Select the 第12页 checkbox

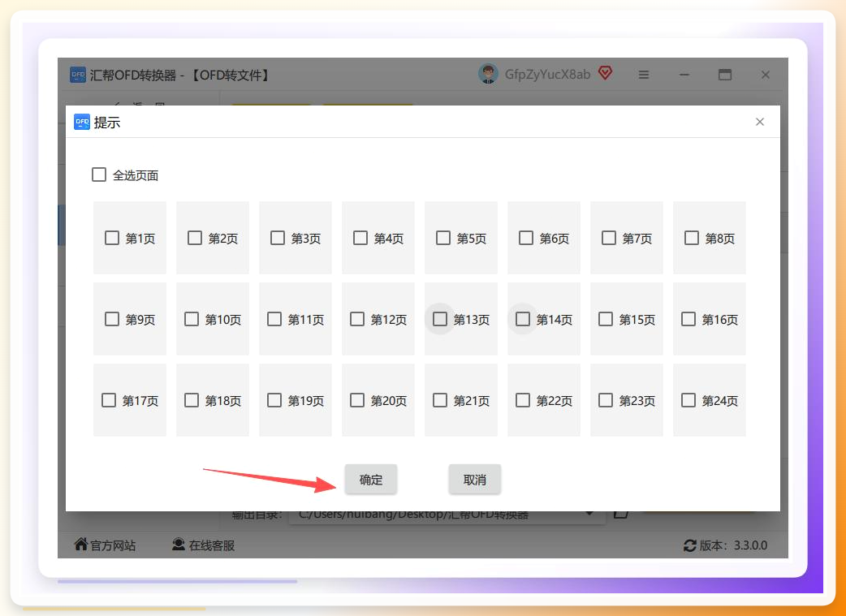[357, 319]
